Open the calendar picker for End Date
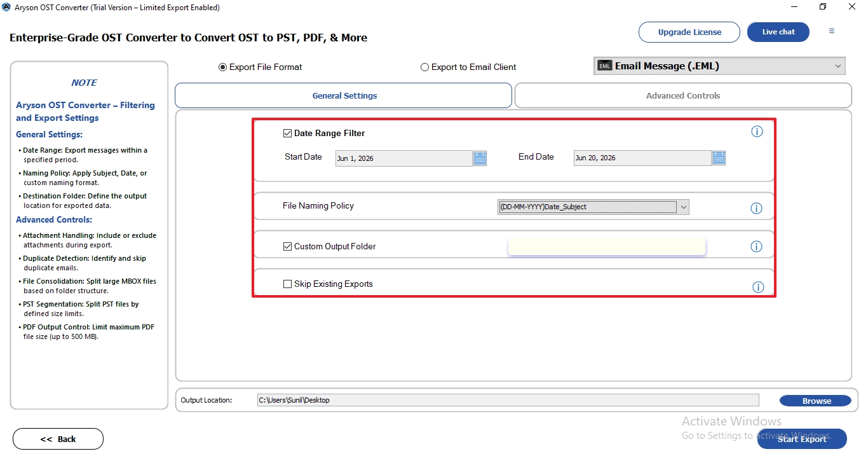The width and height of the screenshot is (868, 463). click(x=719, y=158)
